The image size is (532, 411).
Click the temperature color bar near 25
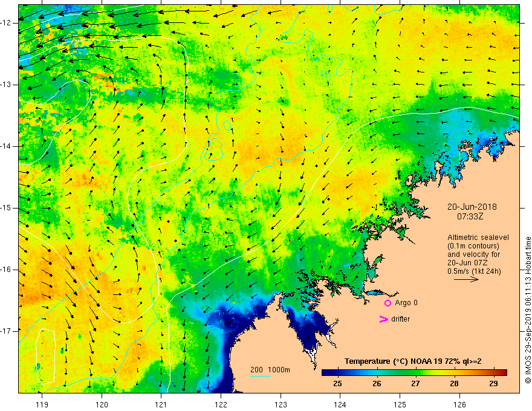pyautogui.click(x=337, y=373)
